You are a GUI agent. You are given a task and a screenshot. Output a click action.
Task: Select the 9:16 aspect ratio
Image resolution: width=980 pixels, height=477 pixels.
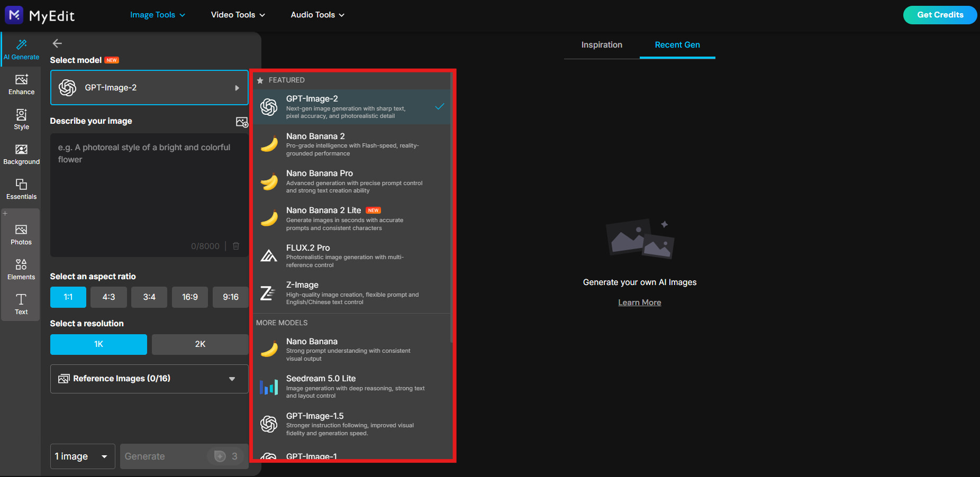[x=231, y=297]
